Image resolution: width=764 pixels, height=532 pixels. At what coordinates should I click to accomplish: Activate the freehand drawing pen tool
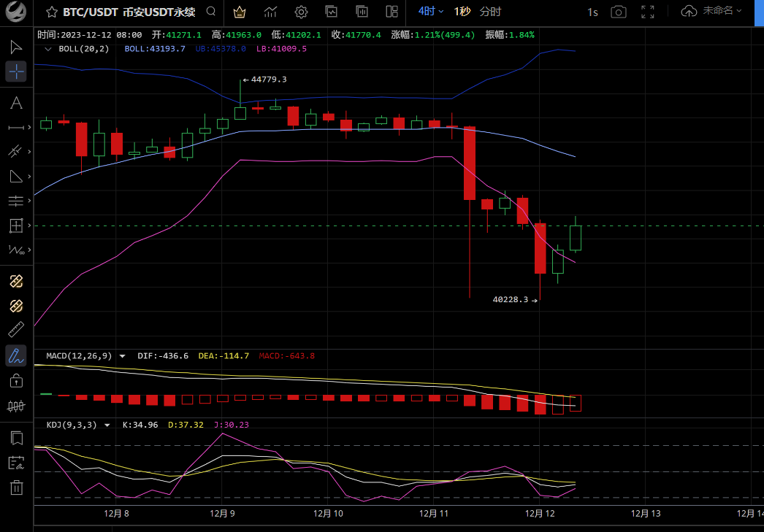click(16, 355)
